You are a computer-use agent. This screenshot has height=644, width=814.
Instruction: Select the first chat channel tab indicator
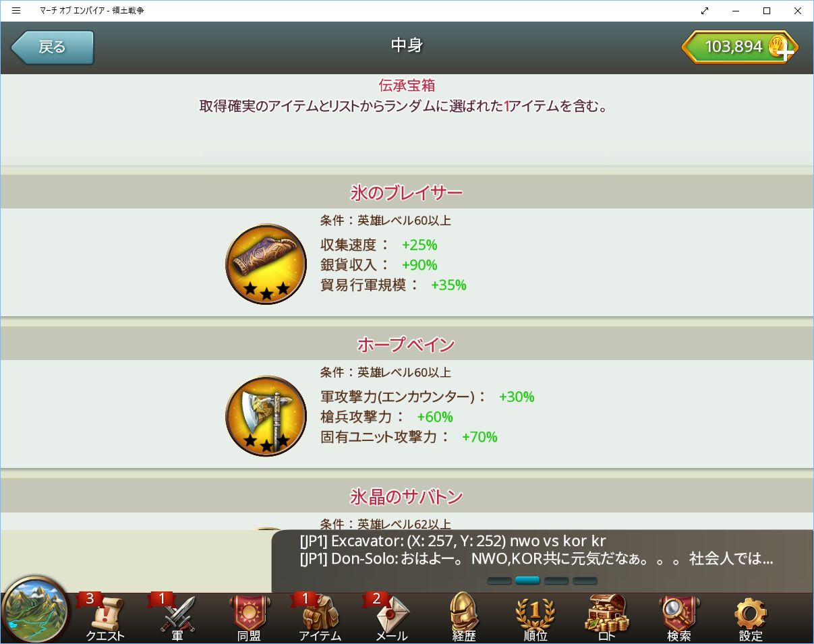[499, 581]
